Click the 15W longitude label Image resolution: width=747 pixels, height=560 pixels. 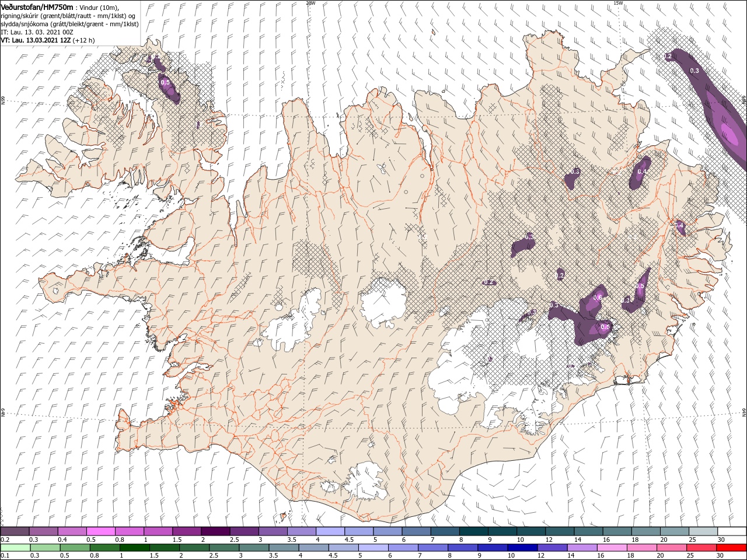pos(618,2)
